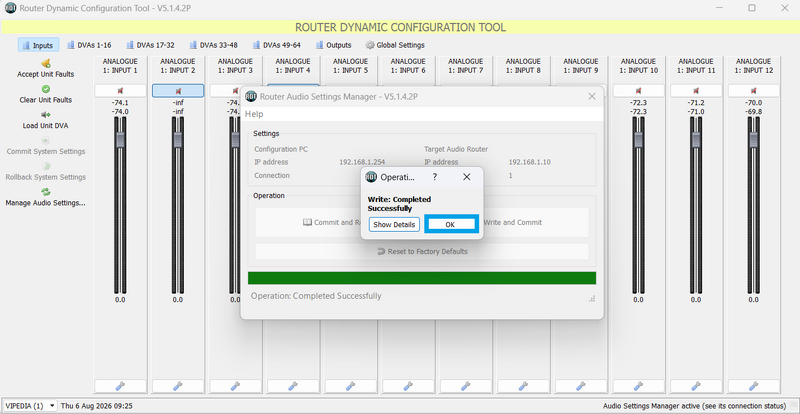Toggle mute on Analogue Input 3
Image resolution: width=800 pixels, height=414 pixels.
(x=224, y=91)
